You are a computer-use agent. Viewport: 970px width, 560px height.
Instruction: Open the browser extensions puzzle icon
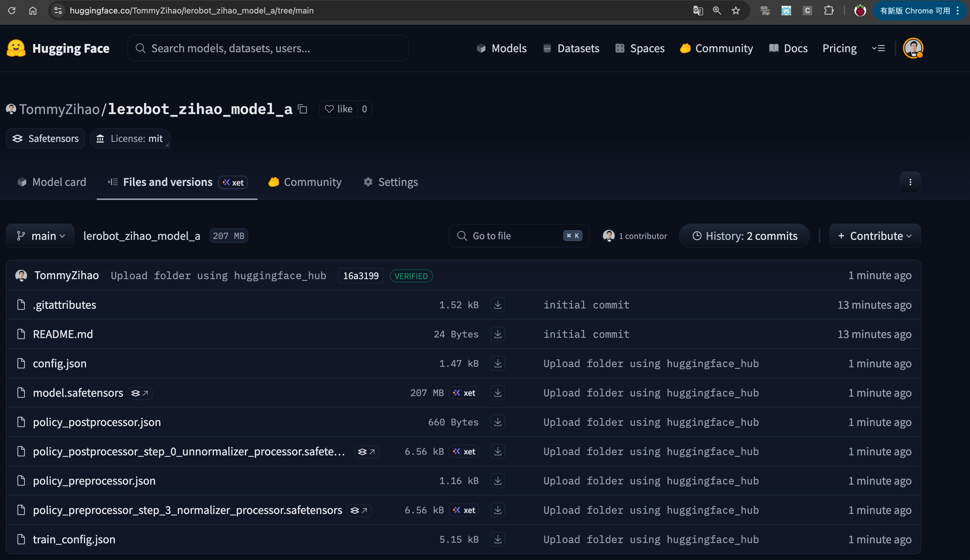pyautogui.click(x=828, y=10)
